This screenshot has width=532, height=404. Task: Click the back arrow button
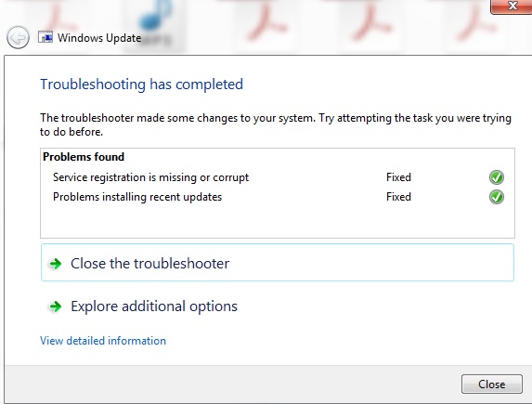[x=18, y=37]
